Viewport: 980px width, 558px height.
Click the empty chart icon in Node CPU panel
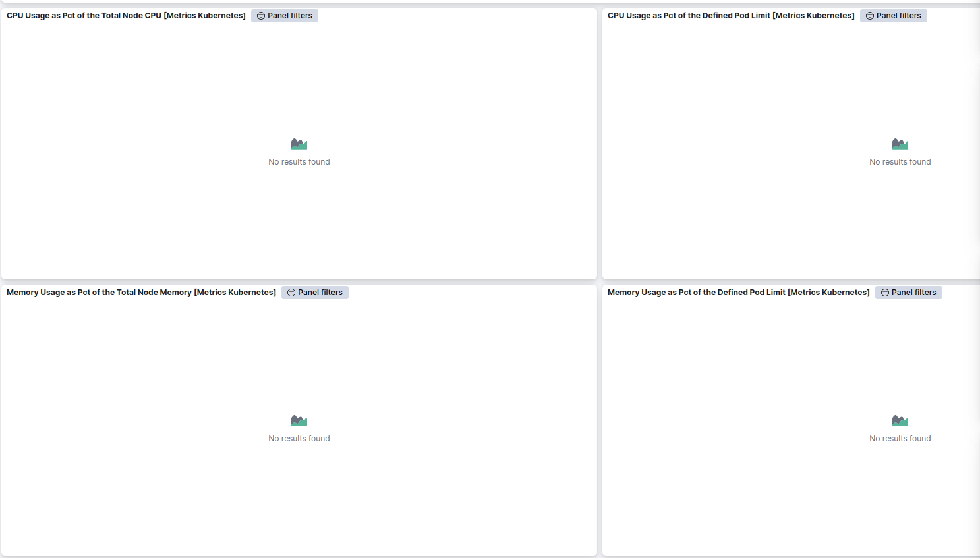pyautogui.click(x=299, y=144)
